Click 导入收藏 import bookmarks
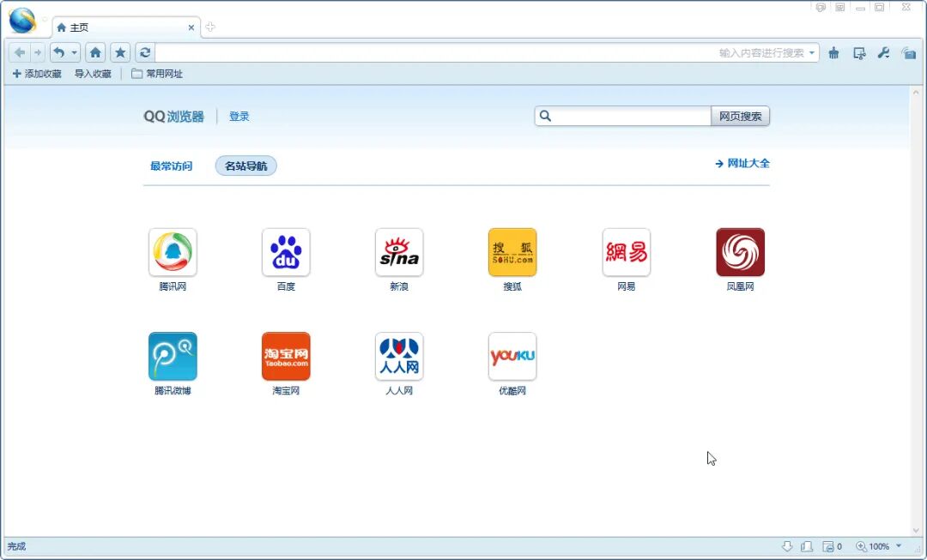 point(93,74)
